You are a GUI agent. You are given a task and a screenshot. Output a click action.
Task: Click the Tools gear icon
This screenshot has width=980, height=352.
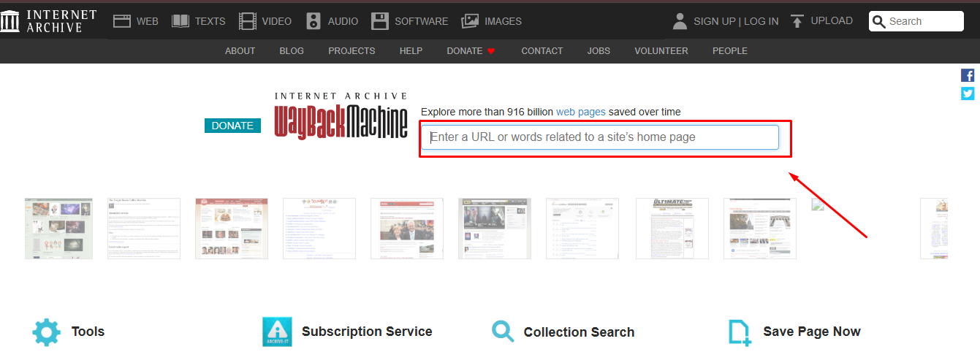(47, 332)
